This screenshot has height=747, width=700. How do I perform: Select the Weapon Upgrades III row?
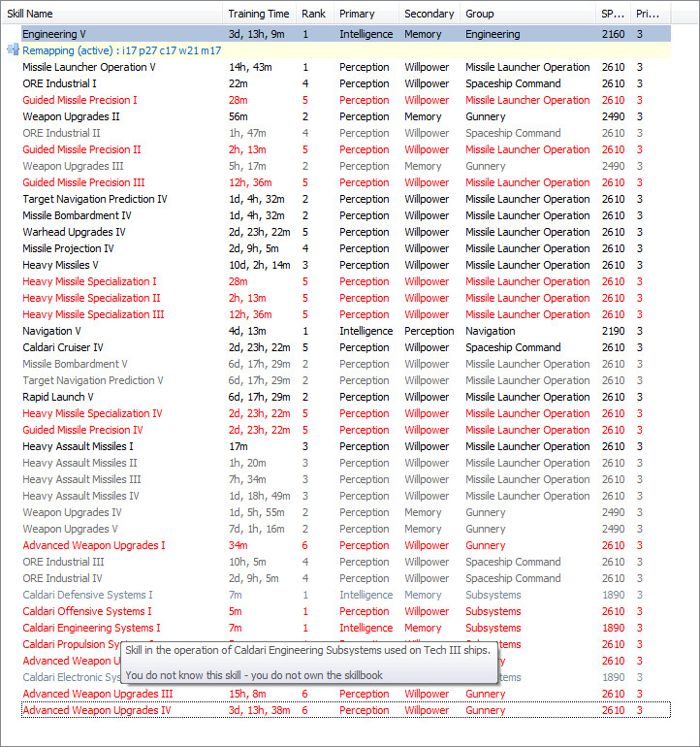point(346,166)
